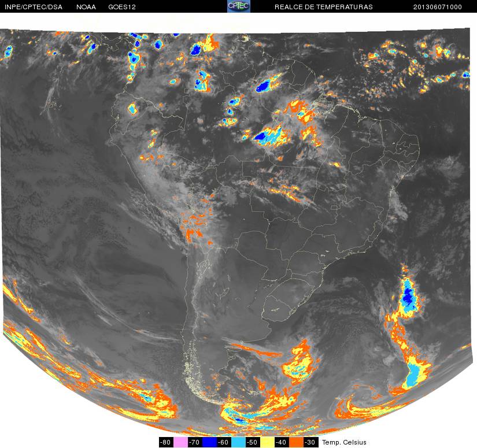This screenshot has height=448, width=477.
Task: Click the -80 legend value
Action: point(166,442)
